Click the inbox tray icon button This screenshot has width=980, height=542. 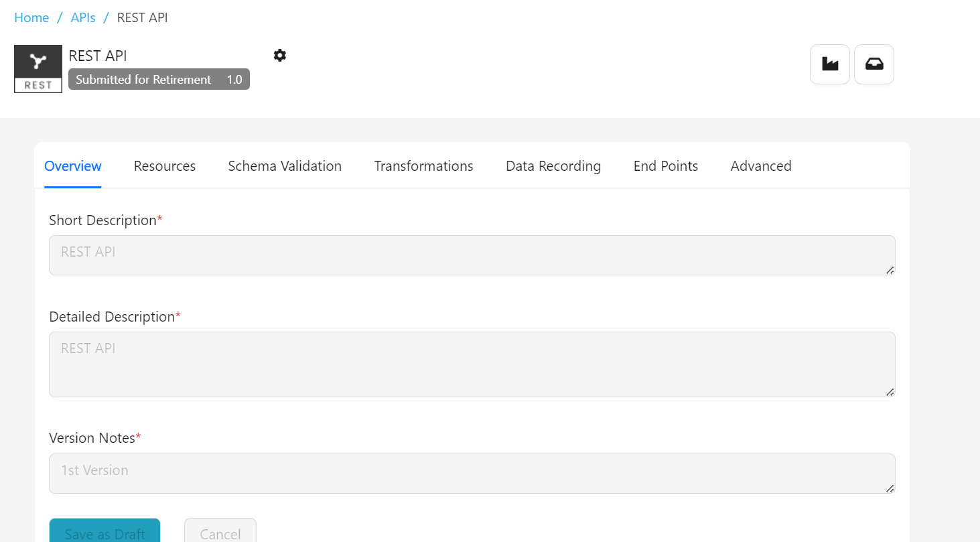pos(874,64)
